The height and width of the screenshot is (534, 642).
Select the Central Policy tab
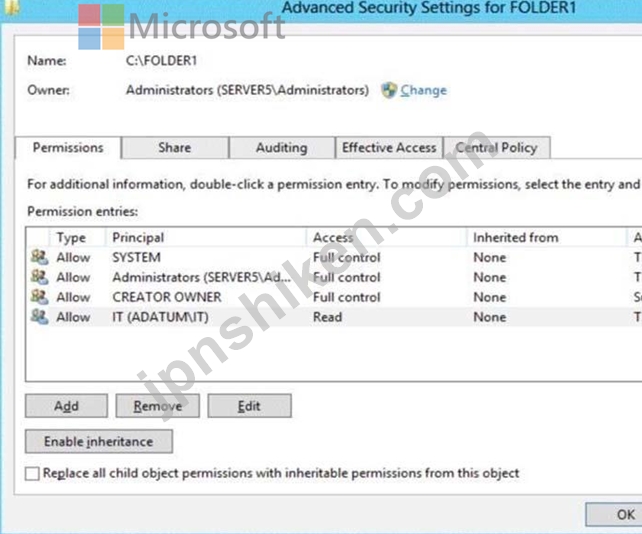[x=497, y=147]
